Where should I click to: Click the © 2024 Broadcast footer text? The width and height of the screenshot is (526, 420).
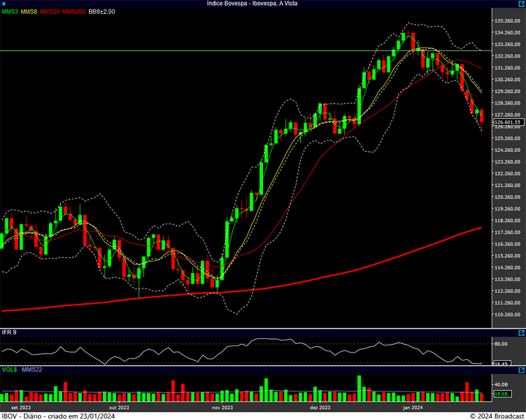click(496, 415)
